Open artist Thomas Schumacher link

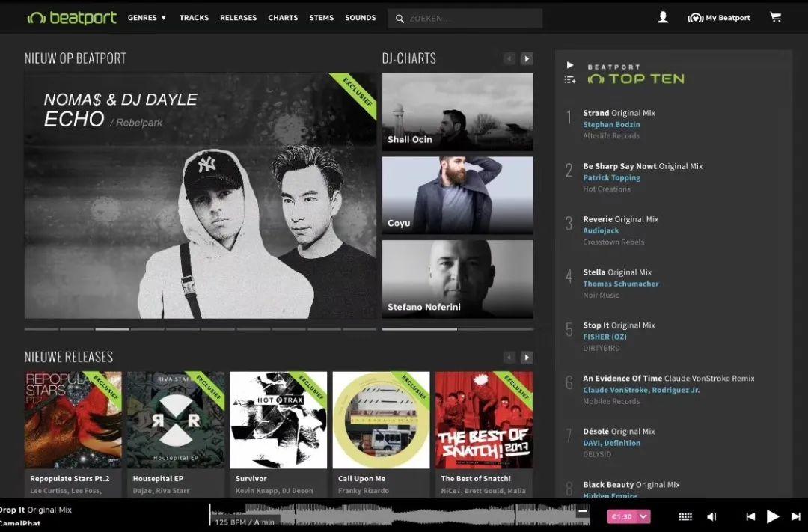coord(620,284)
